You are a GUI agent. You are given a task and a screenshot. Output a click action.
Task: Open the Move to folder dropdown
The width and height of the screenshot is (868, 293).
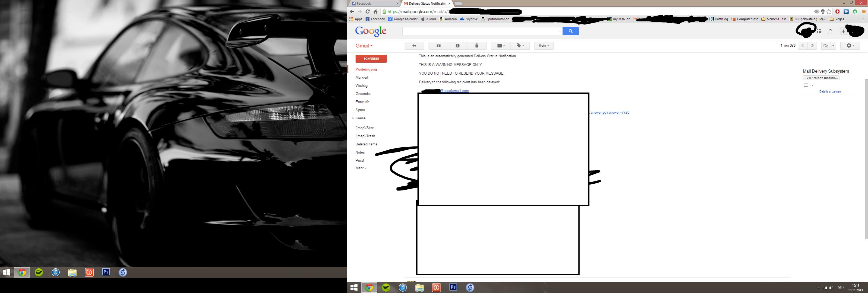[x=501, y=46]
